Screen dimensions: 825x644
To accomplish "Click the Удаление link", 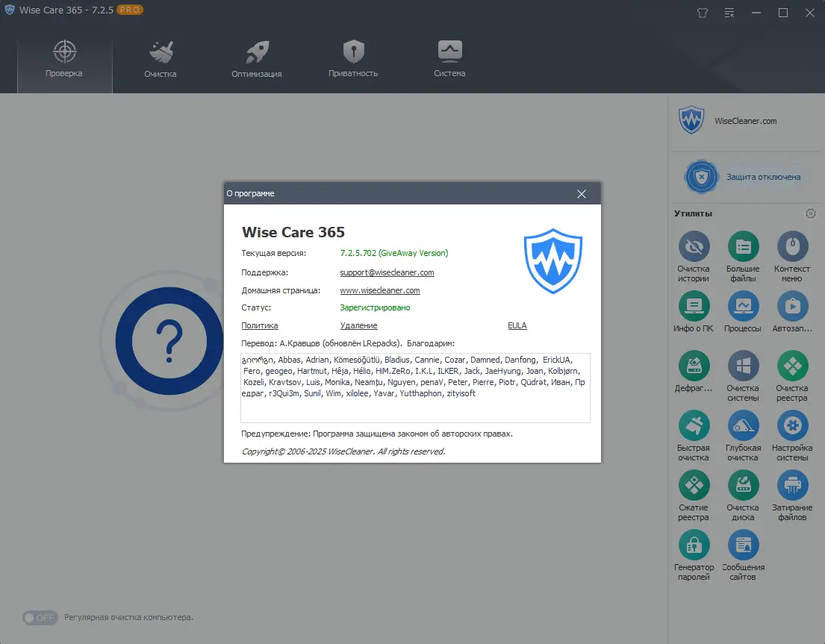I will 358,325.
